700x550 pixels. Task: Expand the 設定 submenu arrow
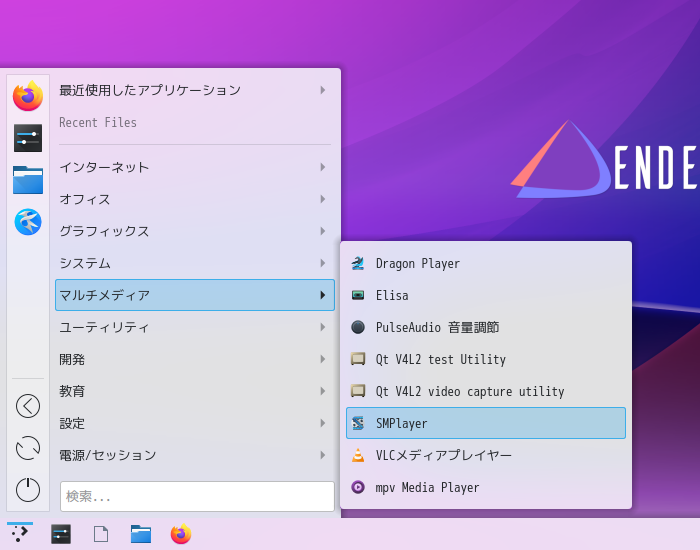point(323,423)
